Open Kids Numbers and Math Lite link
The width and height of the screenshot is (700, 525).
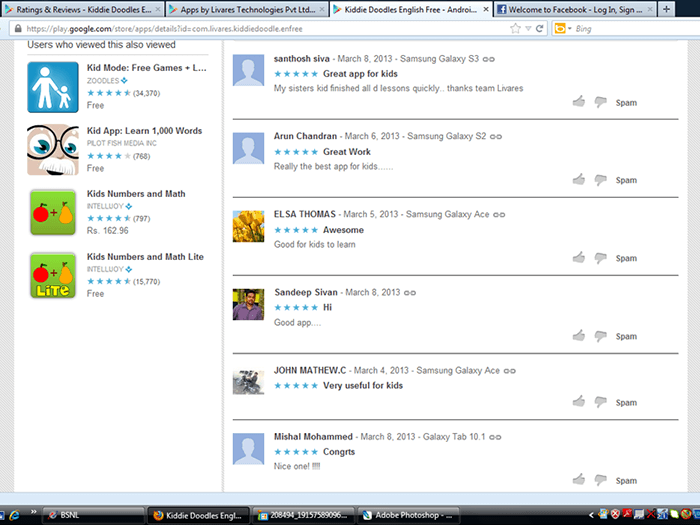coord(145,257)
